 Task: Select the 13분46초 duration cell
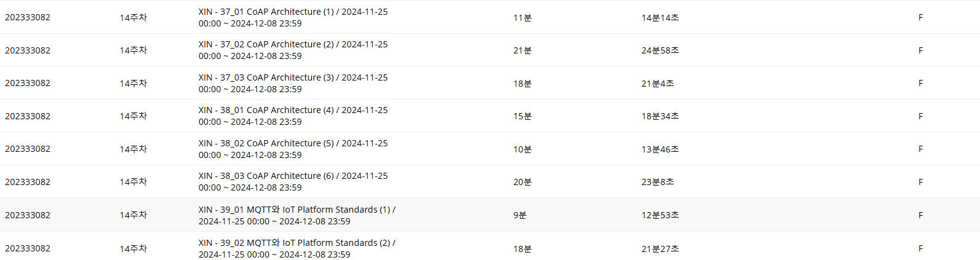[660, 149]
